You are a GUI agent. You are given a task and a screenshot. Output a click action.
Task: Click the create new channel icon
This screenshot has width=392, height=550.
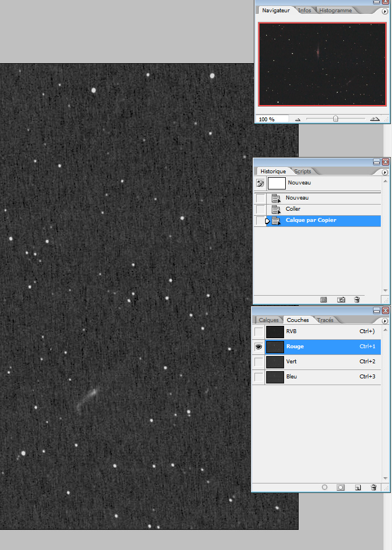point(357,487)
